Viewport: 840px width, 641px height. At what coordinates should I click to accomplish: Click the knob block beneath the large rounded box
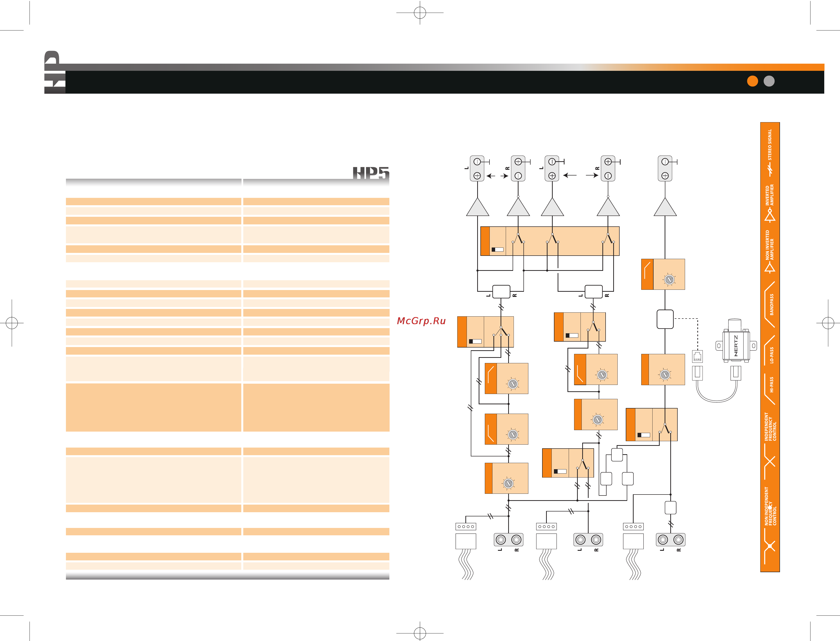click(x=663, y=369)
